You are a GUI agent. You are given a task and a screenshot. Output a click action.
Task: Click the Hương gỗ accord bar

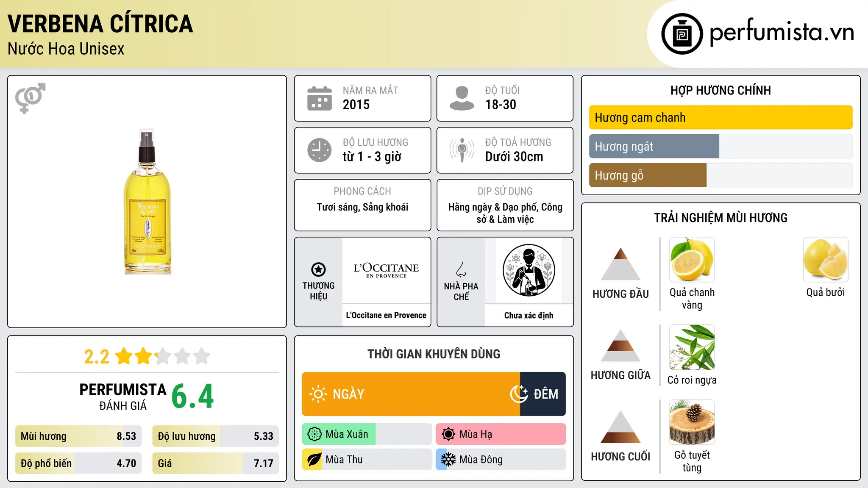coord(721,175)
